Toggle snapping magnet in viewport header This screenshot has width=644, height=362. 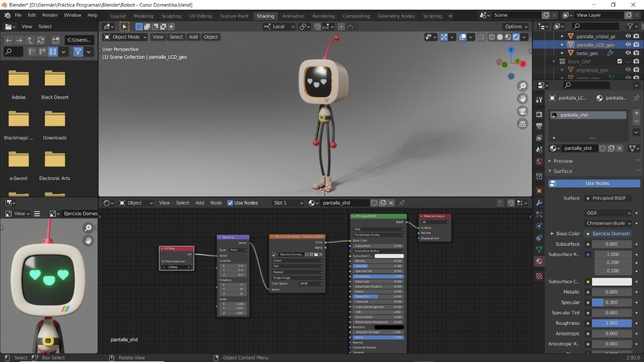(317, 27)
